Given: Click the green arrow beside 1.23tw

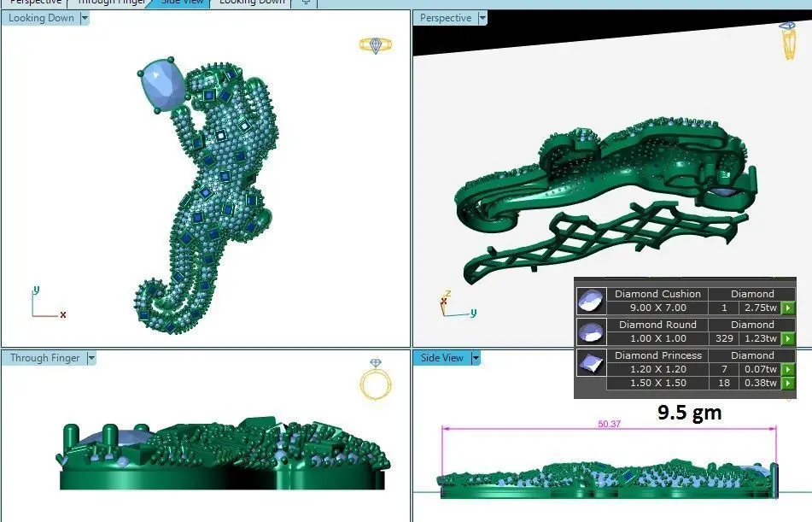Looking at the screenshot, I should click(x=787, y=338).
